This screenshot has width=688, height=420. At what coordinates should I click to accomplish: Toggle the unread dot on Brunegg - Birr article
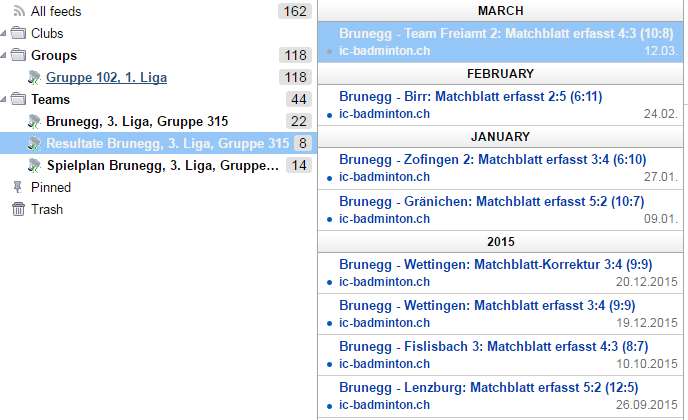[x=330, y=114]
